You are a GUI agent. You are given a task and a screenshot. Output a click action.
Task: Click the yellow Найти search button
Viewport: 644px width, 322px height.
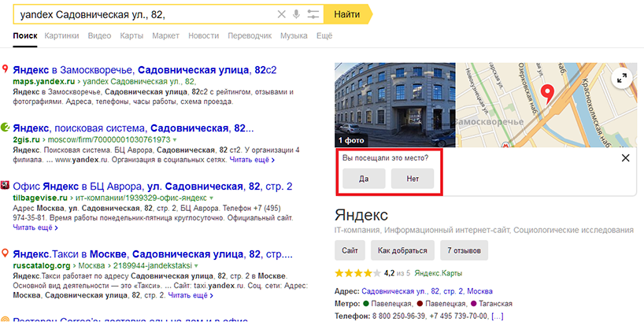tap(347, 15)
